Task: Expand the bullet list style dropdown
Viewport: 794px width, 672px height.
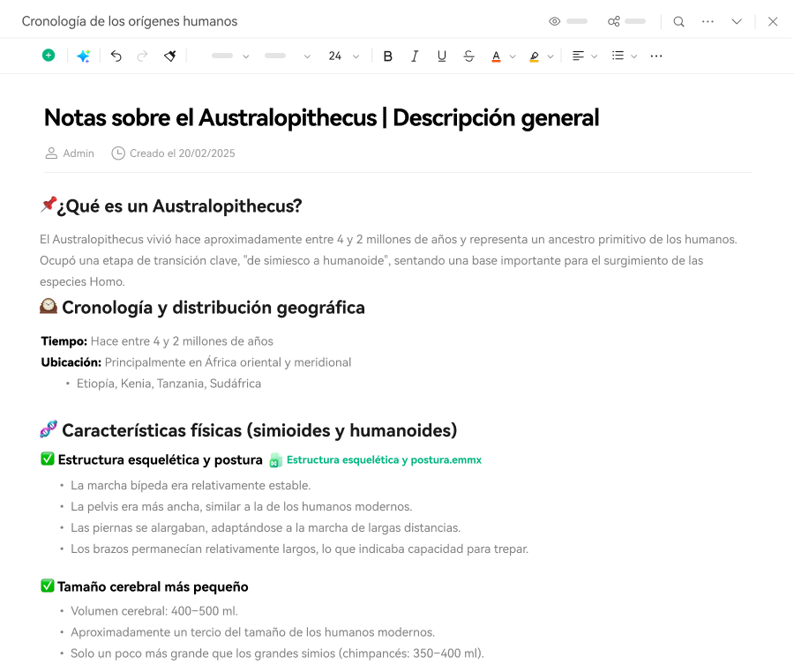Action: [x=633, y=56]
